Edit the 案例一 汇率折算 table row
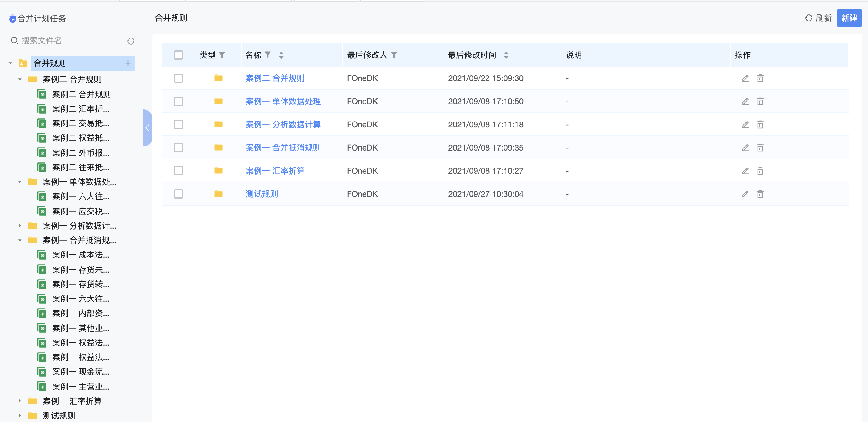 pos(745,171)
